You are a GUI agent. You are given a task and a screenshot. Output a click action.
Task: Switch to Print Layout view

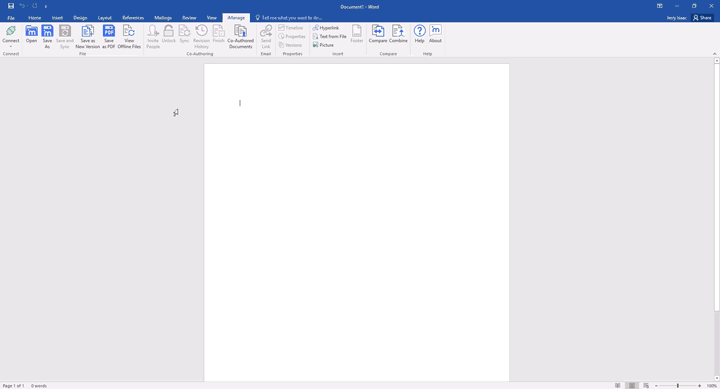[632, 386]
